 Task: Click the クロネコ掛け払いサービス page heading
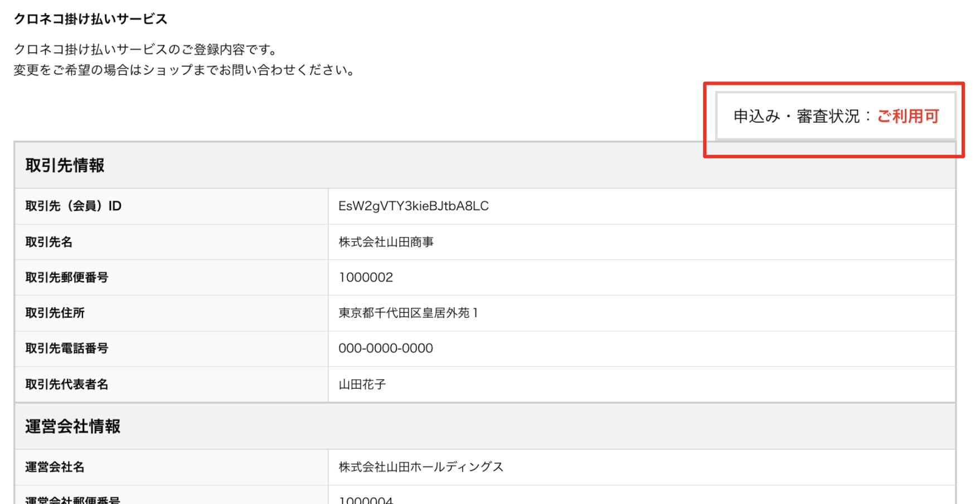[90, 19]
